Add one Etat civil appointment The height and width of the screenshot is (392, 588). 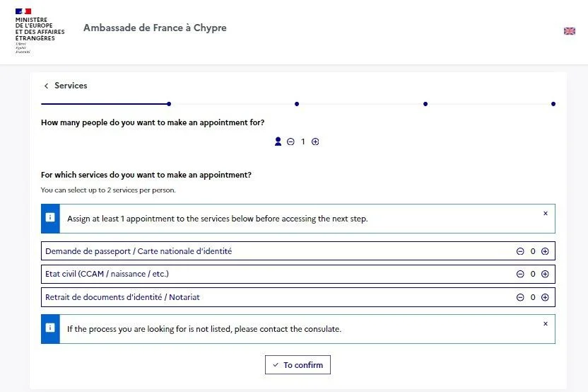coord(545,274)
